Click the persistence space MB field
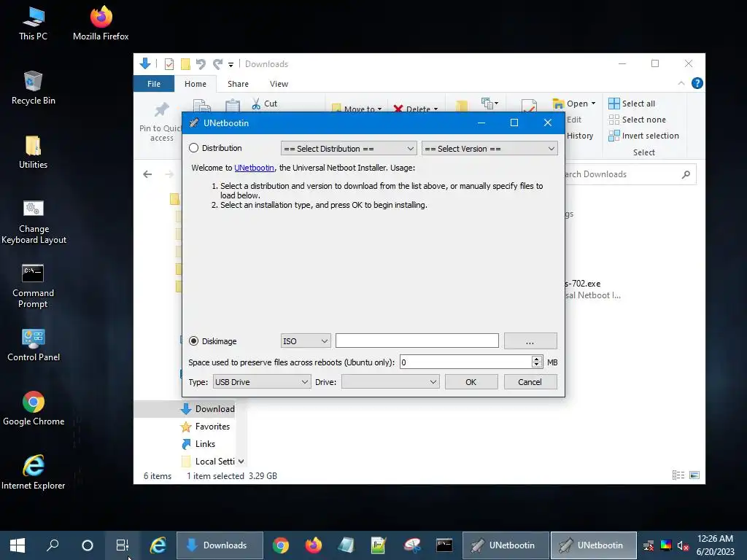 (x=465, y=362)
